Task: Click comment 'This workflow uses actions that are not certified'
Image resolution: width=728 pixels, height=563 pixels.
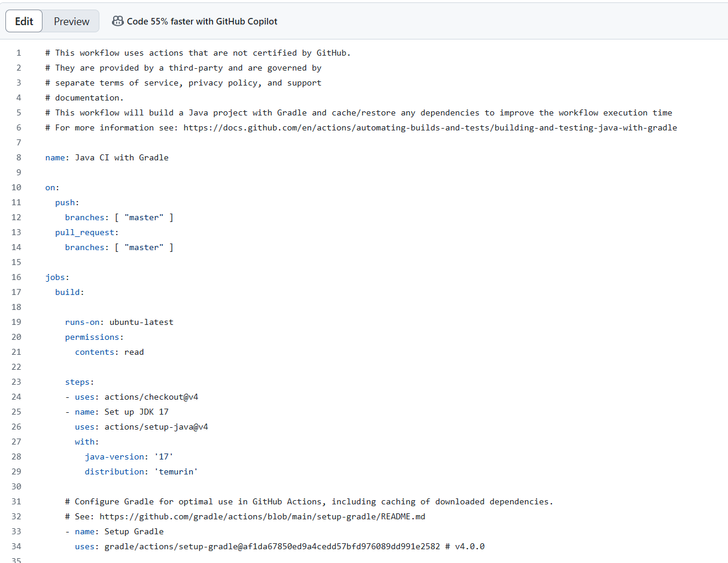Action: click(x=198, y=53)
